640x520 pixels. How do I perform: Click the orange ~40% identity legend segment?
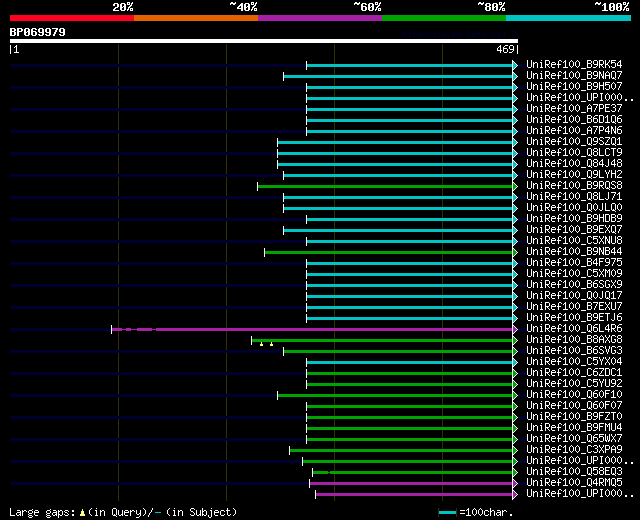(x=196, y=18)
